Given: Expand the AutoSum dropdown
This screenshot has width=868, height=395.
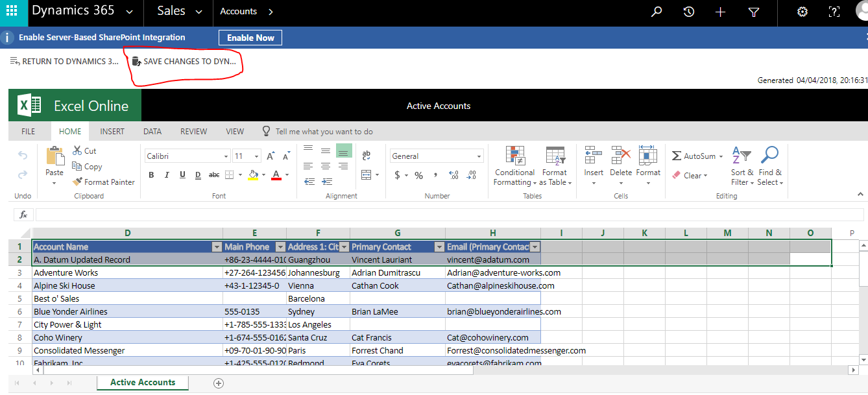Looking at the screenshot, I should 720,156.
